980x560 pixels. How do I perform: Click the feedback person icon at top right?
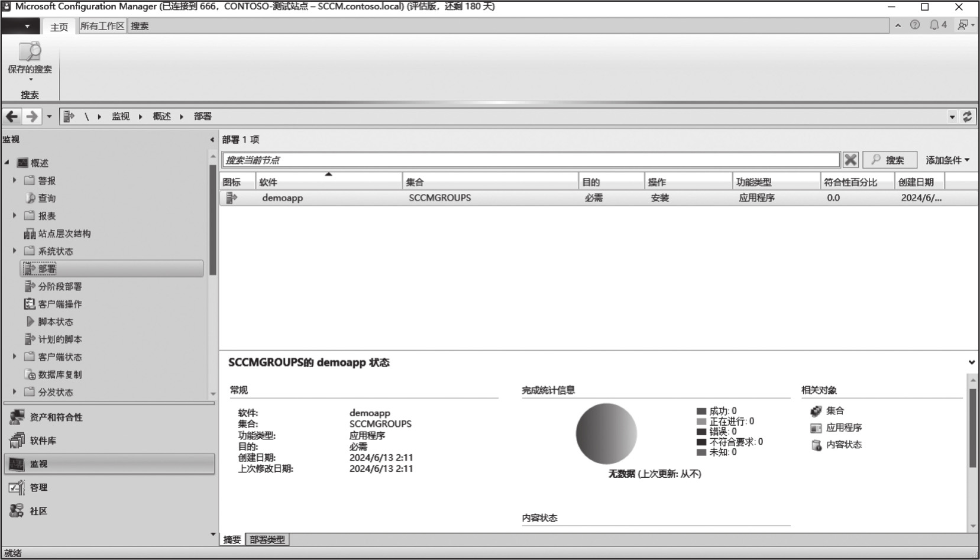(964, 25)
